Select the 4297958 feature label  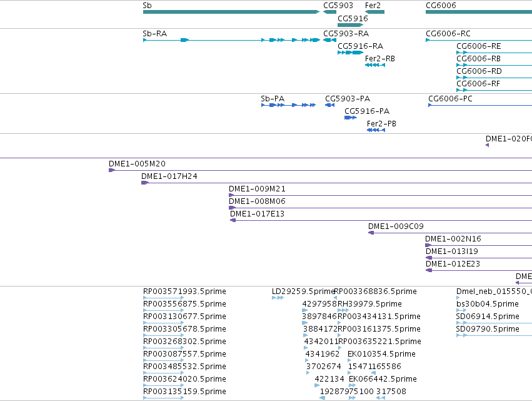319,304
